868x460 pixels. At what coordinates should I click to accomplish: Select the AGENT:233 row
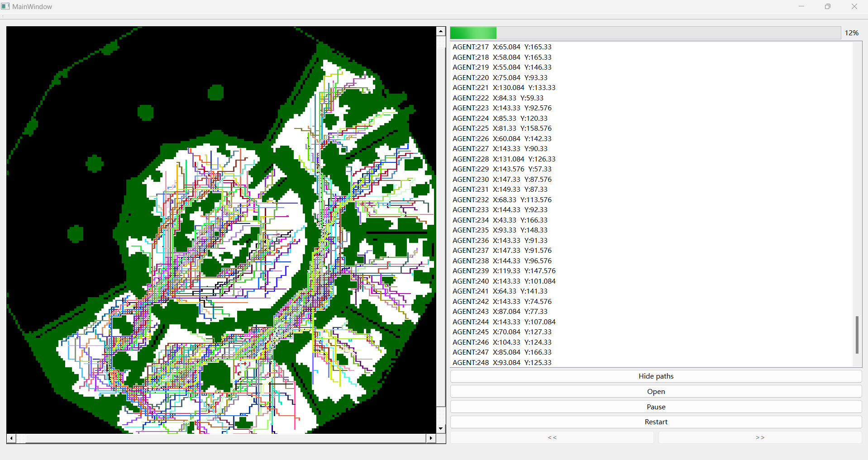point(652,210)
